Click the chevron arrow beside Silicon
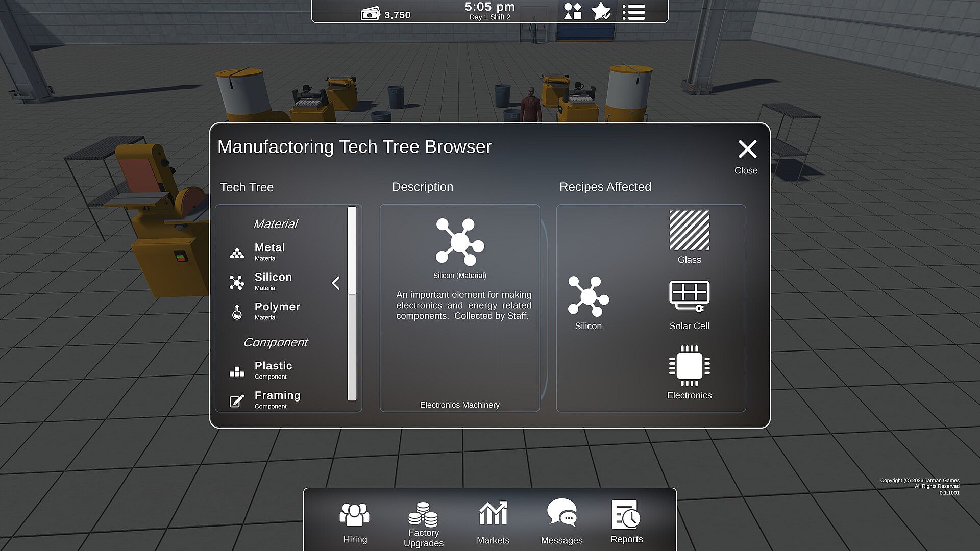Screen dimensions: 980x551 336,283
